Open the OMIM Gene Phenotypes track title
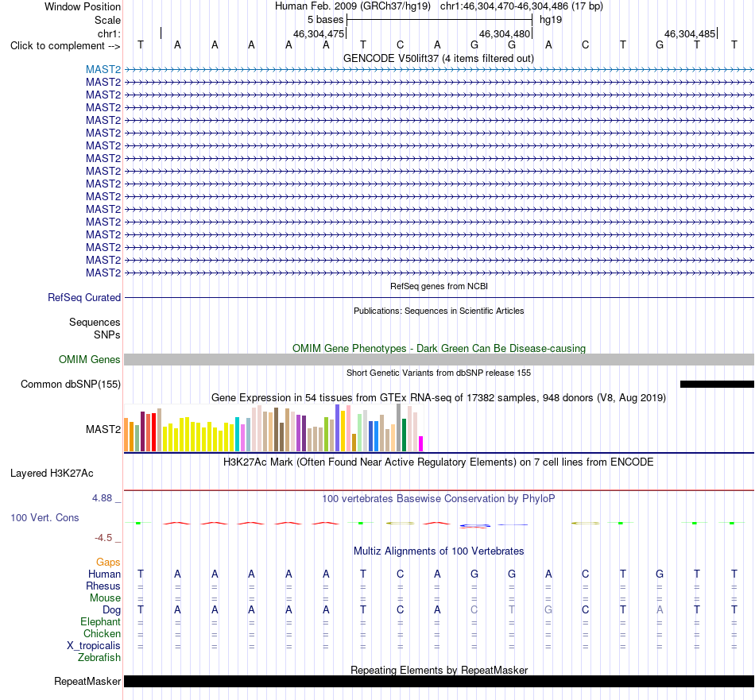Image resolution: width=755 pixels, height=700 pixels. [x=439, y=348]
